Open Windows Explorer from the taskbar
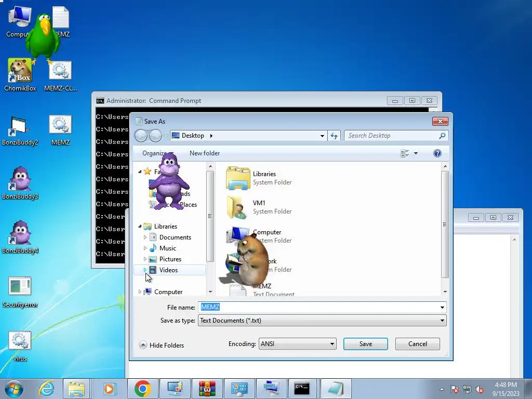 [76, 389]
